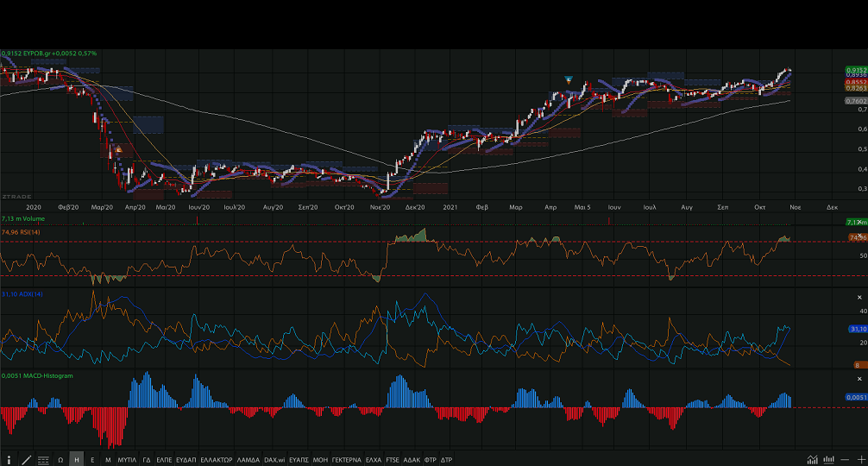Switch to DAX.wi symbol

point(274,460)
